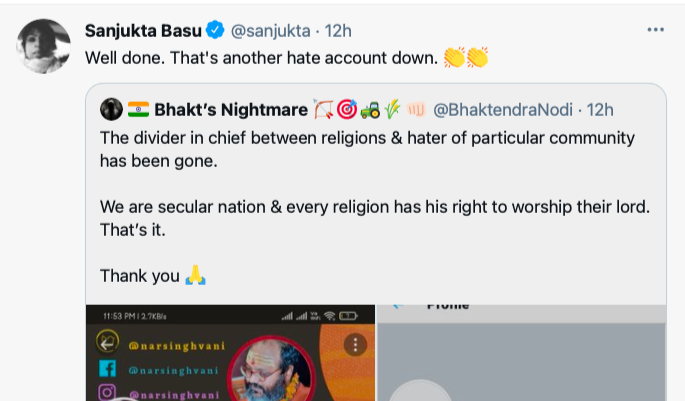Viewport: 685px width, 401px height.
Task: Click the circled back arrow in left image
Action: click(105, 344)
